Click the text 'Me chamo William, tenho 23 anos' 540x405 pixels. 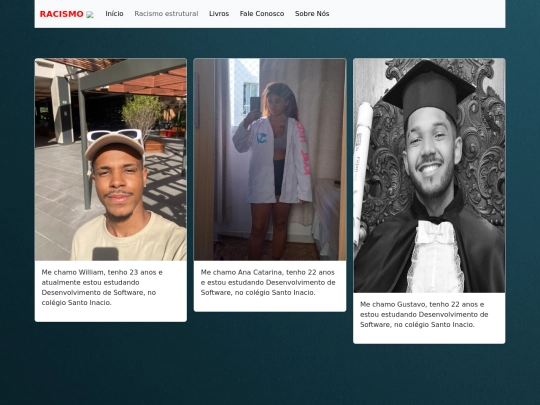98,272
